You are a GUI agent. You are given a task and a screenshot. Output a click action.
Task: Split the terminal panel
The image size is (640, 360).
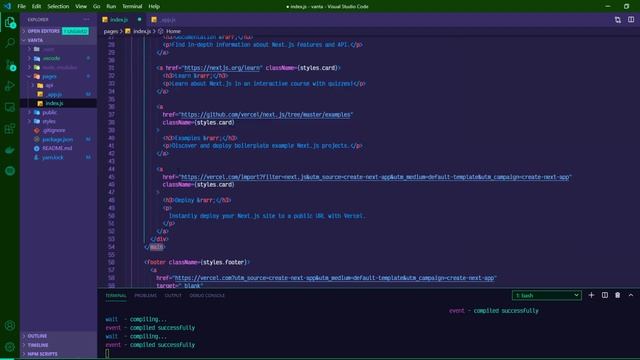tap(605, 295)
